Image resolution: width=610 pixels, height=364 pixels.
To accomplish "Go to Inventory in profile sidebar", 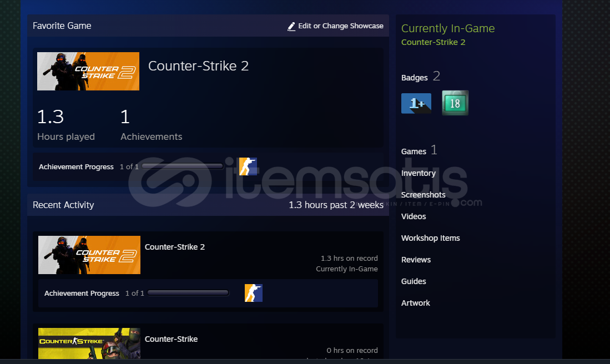I will pyautogui.click(x=418, y=173).
